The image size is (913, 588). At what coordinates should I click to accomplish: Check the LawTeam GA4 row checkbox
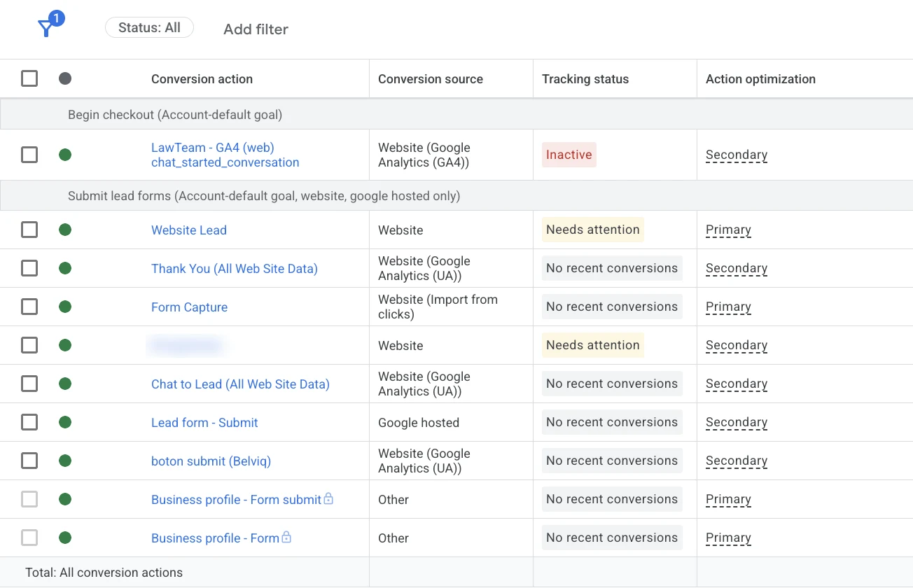point(29,155)
